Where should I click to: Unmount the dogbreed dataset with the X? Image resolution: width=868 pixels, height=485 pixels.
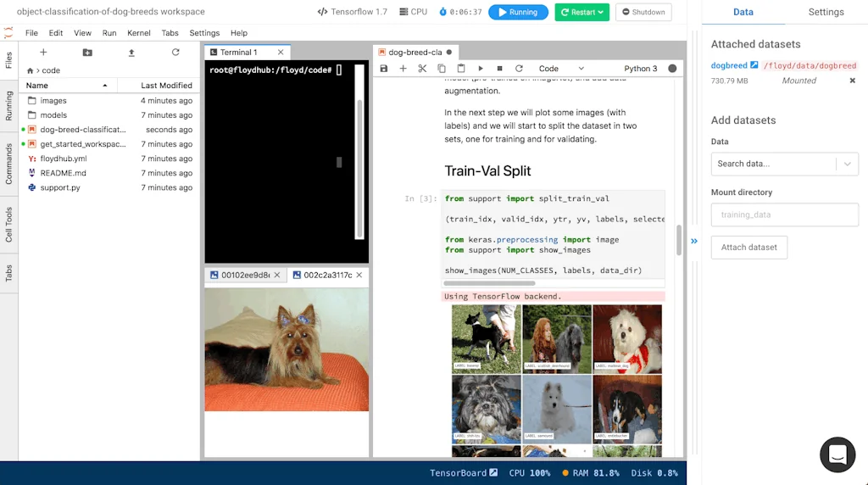click(853, 81)
